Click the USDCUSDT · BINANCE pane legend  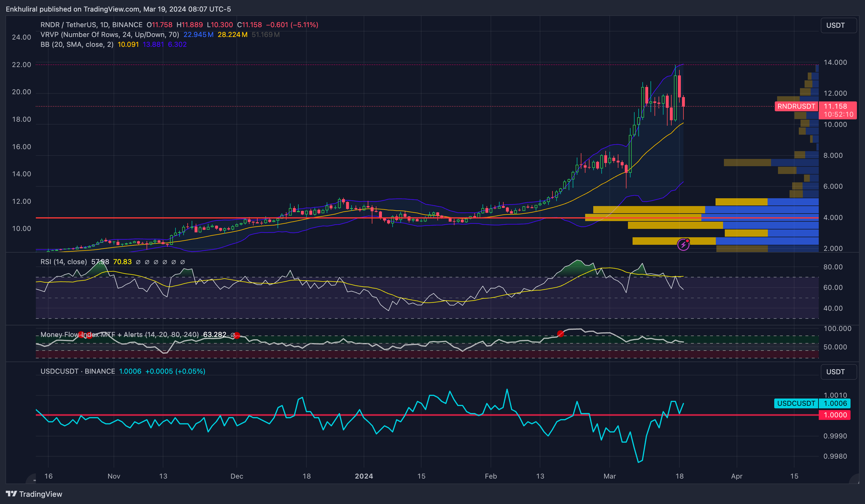[x=77, y=371]
